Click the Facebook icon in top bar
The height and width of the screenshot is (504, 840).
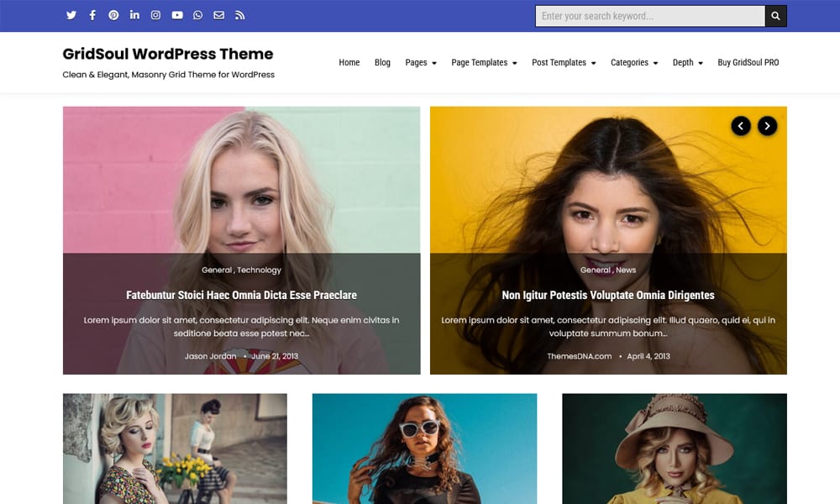click(92, 15)
